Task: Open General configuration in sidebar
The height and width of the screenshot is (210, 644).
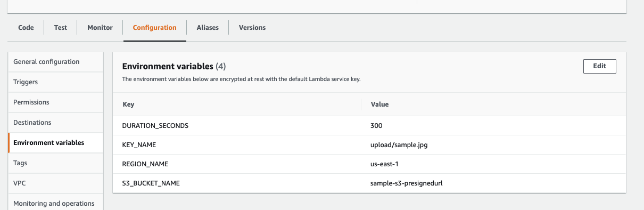Action: tap(55, 62)
